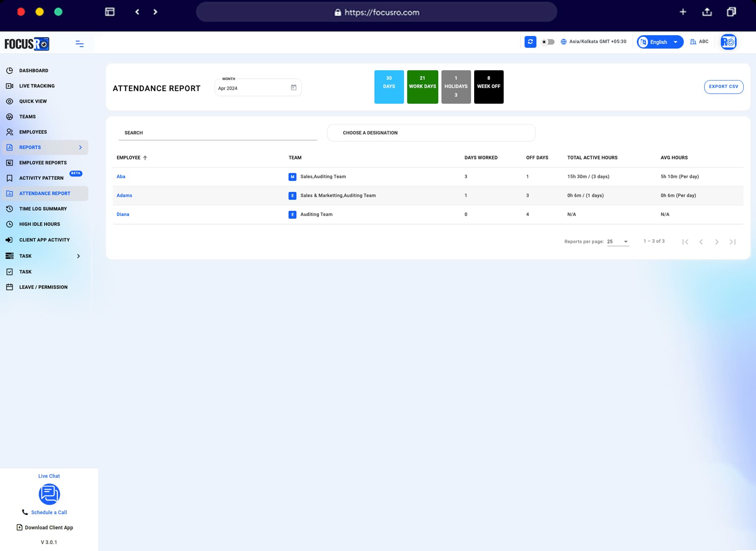This screenshot has height=551, width=756.
Task: Click the Live Chat icon
Action: (49, 494)
